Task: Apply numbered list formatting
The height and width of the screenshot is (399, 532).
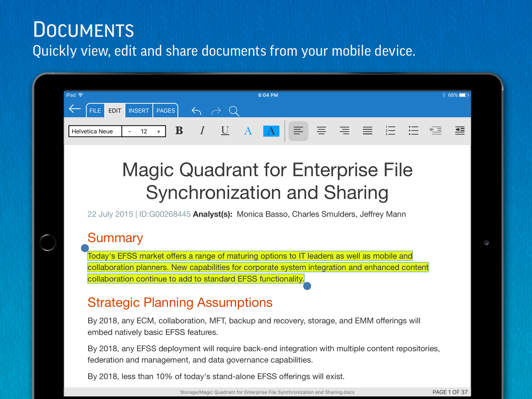Action: coord(390,131)
